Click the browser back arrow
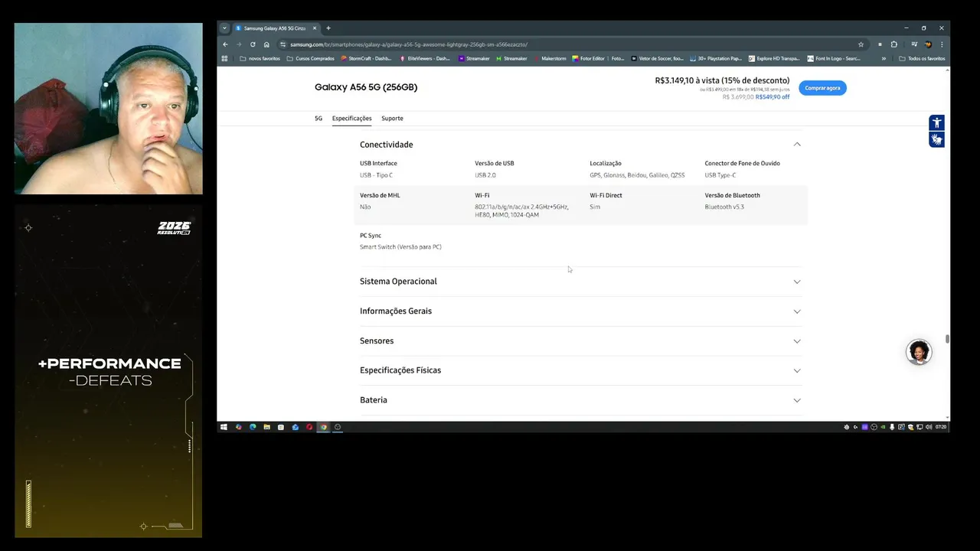Image resolution: width=980 pixels, height=551 pixels. pyautogui.click(x=225, y=44)
